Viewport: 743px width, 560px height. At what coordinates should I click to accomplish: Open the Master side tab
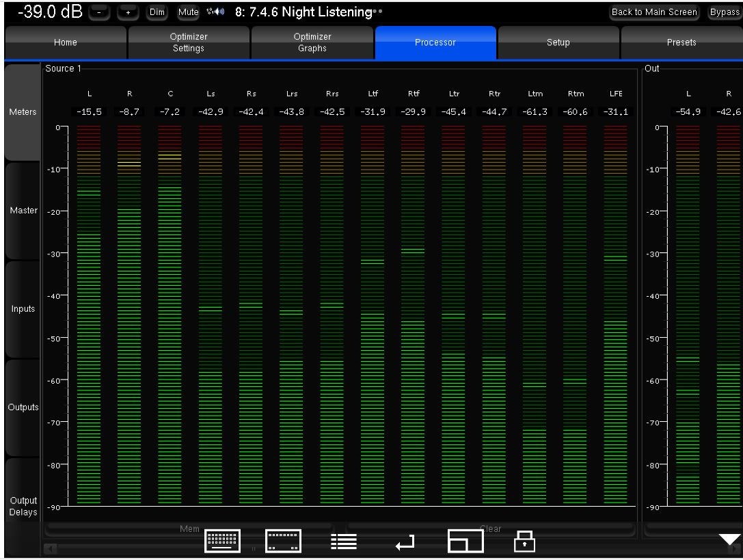pyautogui.click(x=23, y=210)
